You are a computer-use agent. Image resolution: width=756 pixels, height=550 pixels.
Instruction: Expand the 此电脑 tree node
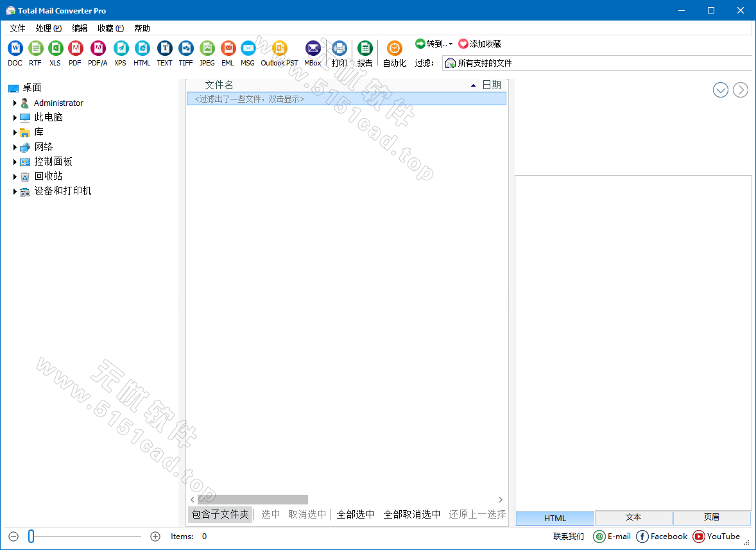[x=15, y=117]
